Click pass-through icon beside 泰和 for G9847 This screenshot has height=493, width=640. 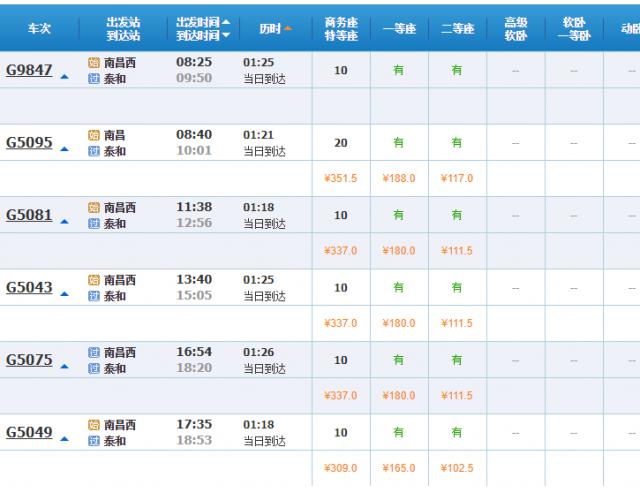(x=94, y=79)
